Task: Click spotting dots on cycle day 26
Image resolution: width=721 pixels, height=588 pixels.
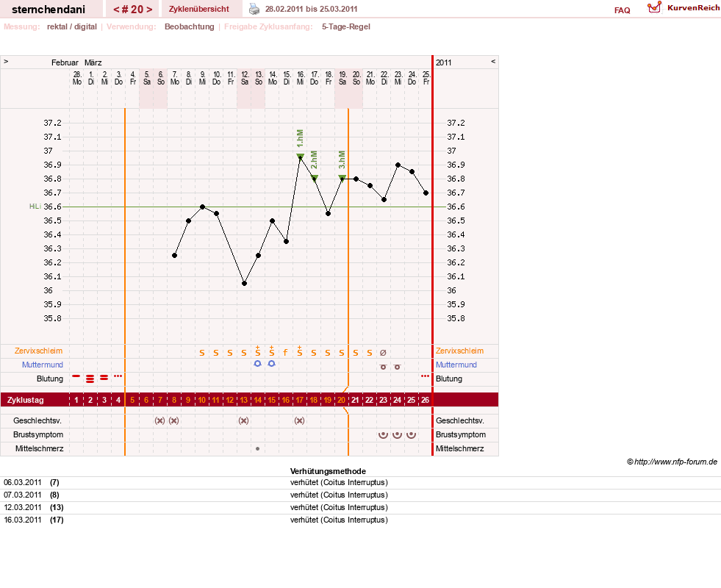Action: (x=425, y=376)
